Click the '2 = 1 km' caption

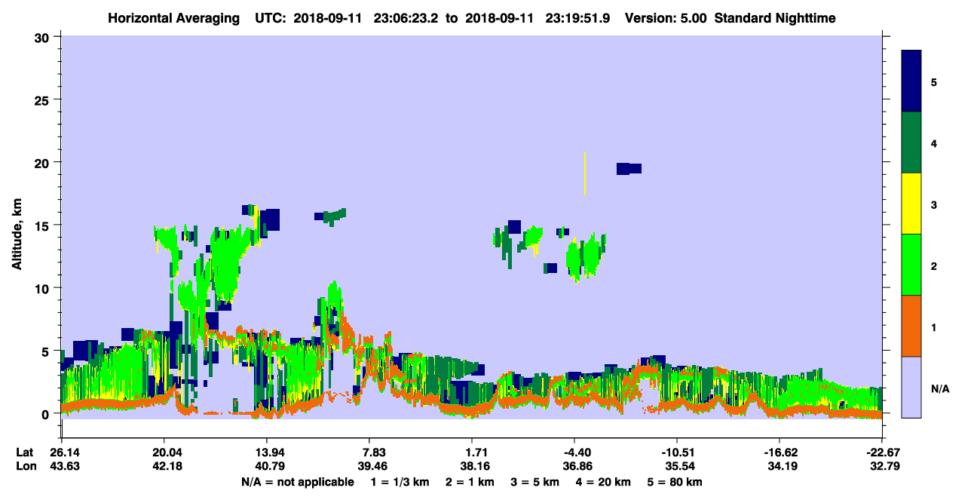click(x=470, y=482)
